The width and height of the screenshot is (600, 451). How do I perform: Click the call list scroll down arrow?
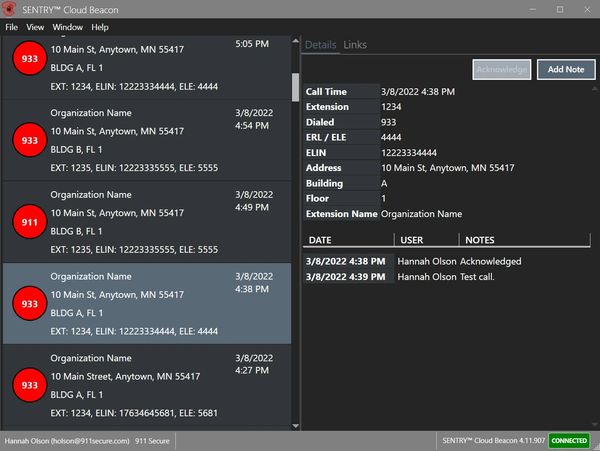click(295, 426)
